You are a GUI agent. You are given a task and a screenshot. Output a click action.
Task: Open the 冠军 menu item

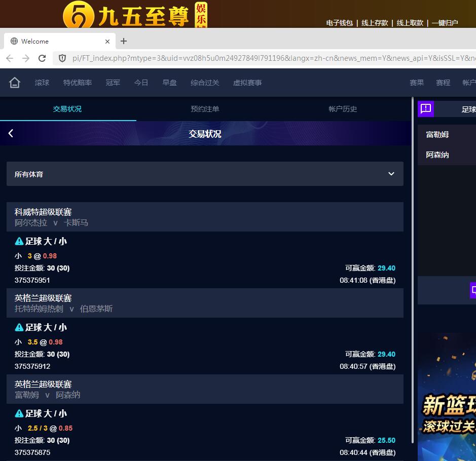(x=113, y=83)
